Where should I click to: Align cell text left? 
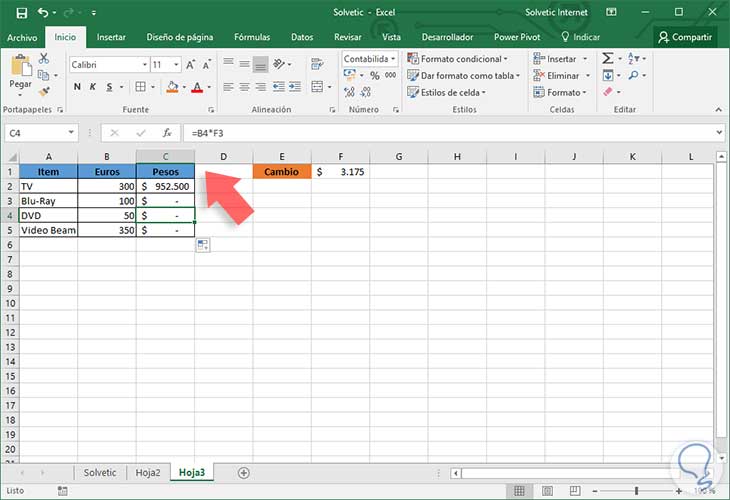228,87
